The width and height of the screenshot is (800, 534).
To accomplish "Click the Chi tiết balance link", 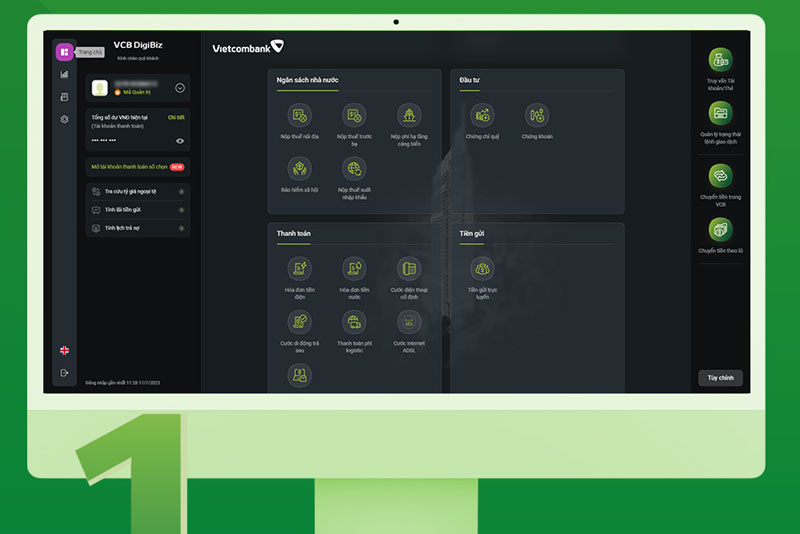I will [x=176, y=117].
